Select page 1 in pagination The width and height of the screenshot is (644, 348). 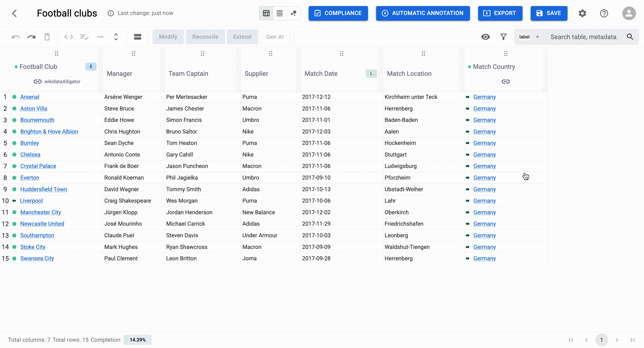601,340
